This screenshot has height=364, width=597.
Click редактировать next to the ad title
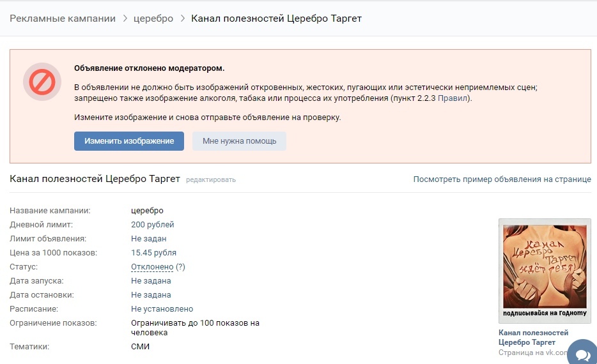(211, 180)
